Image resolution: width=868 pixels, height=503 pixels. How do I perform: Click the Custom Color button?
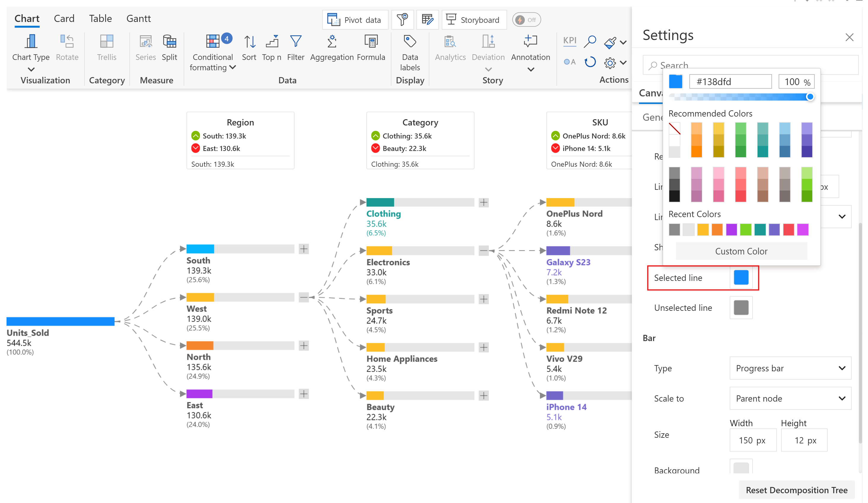pyautogui.click(x=741, y=251)
